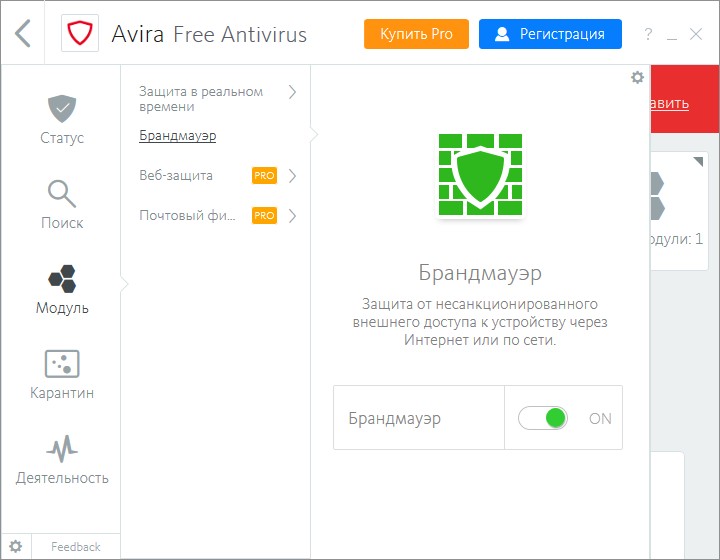Open the Статус shield icon

coord(62,108)
